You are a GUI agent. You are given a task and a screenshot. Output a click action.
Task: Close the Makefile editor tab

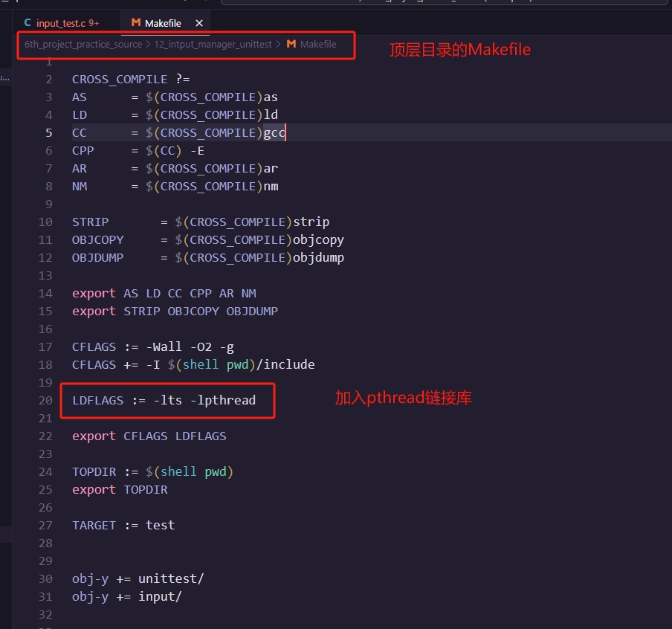(x=198, y=23)
